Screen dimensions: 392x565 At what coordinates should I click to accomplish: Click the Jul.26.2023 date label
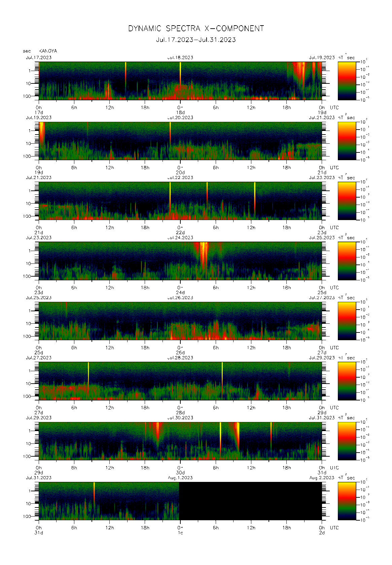[180, 298]
